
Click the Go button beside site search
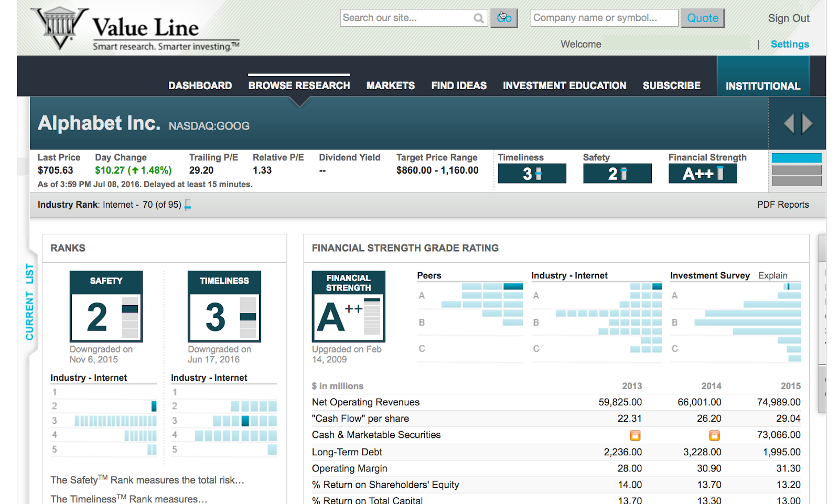[x=504, y=18]
